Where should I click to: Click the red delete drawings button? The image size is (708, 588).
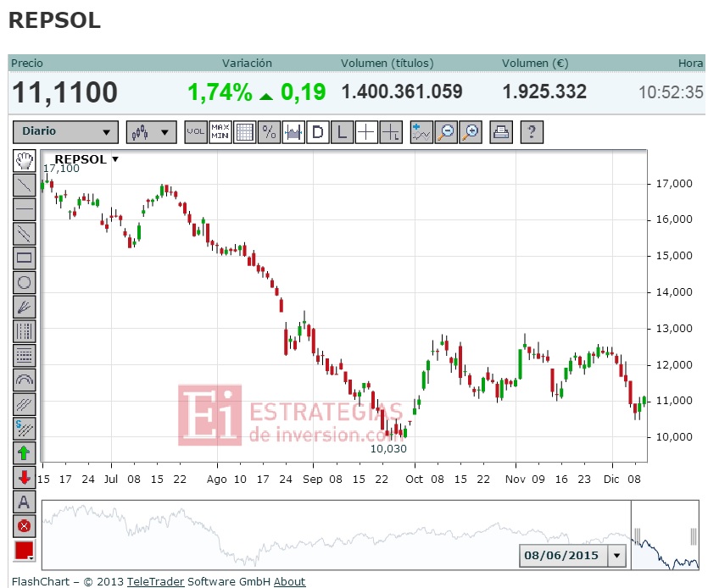click(24, 526)
